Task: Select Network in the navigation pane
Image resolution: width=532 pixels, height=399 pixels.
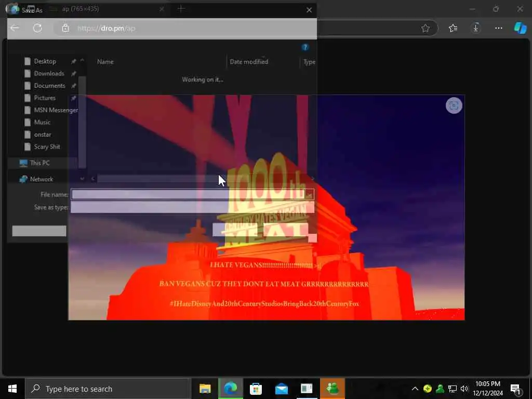Action: 41,179
